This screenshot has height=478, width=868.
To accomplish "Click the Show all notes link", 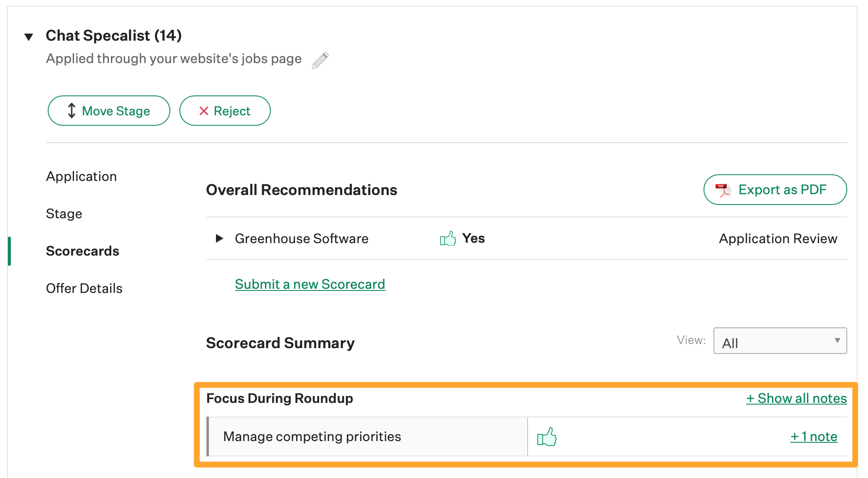I will tap(796, 398).
